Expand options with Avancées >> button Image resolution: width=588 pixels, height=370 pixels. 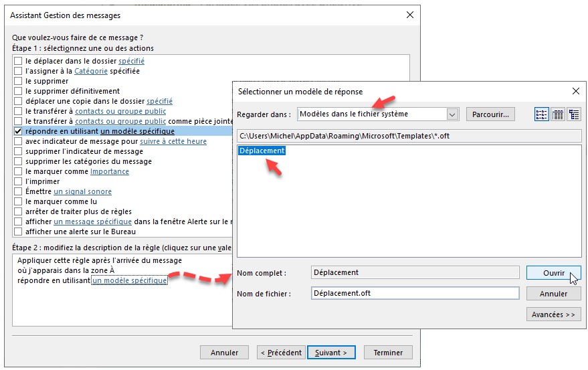[x=553, y=314]
